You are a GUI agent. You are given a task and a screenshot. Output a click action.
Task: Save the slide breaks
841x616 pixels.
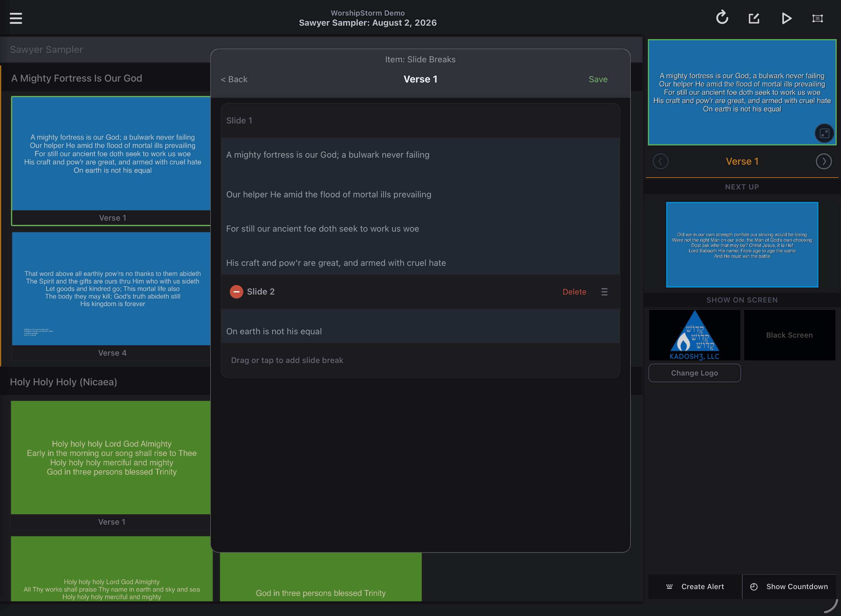[598, 79]
